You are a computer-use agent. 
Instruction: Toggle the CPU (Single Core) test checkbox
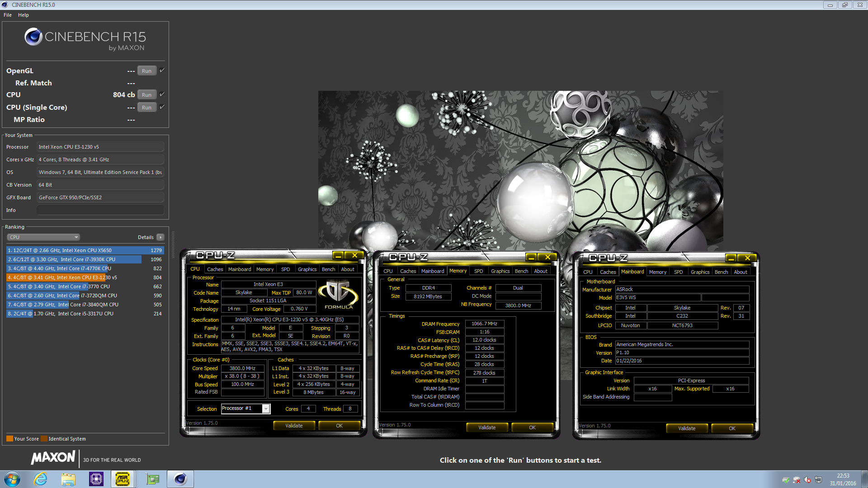(162, 107)
